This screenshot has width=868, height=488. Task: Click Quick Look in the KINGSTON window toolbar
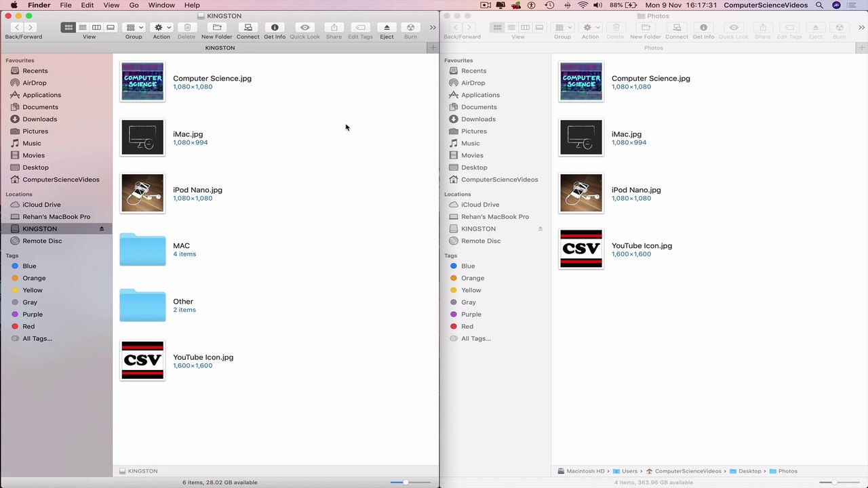[x=304, y=27]
